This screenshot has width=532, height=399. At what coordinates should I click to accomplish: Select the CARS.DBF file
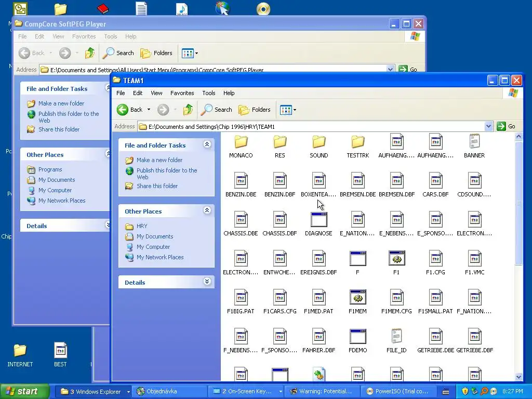tap(435, 185)
